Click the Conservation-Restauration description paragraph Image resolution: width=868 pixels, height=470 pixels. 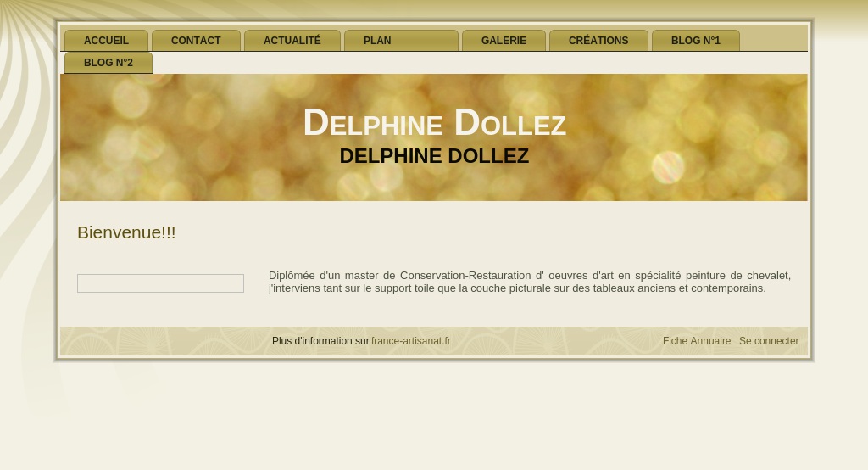tap(529, 282)
